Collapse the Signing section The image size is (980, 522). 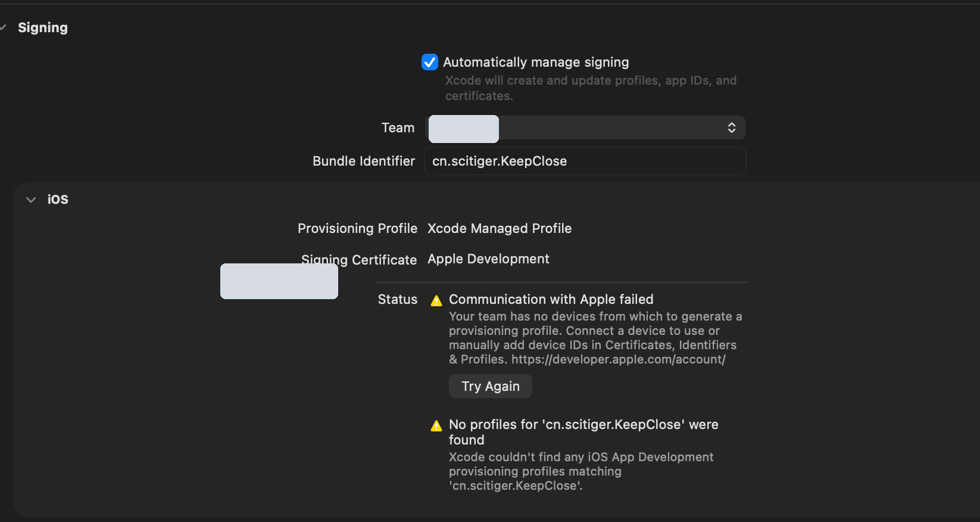click(x=4, y=27)
